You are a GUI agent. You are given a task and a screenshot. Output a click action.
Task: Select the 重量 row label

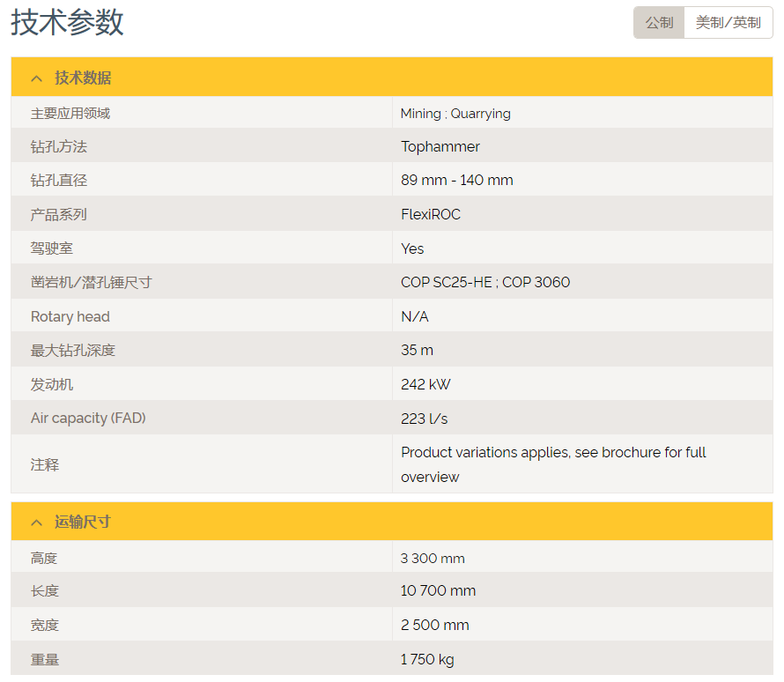(45, 659)
